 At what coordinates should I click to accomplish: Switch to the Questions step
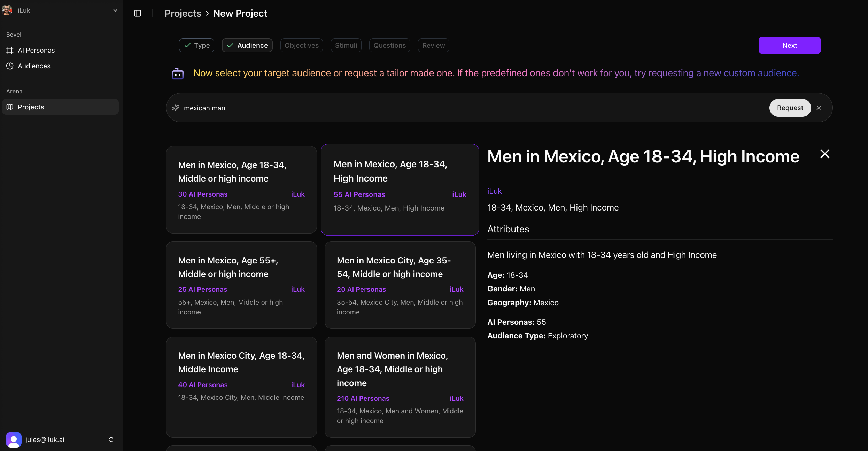pyautogui.click(x=389, y=45)
